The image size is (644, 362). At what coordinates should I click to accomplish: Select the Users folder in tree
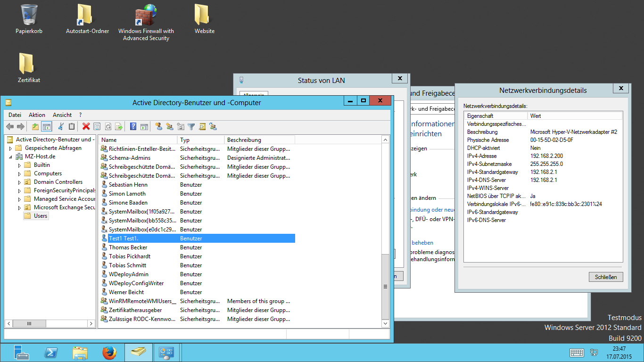41,216
